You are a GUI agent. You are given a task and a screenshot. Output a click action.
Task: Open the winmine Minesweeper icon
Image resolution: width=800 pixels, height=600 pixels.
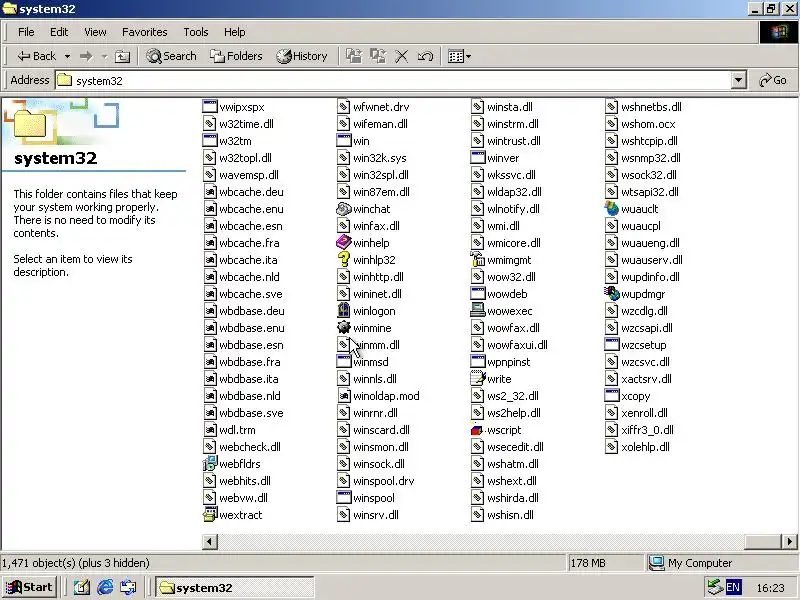tap(344, 328)
